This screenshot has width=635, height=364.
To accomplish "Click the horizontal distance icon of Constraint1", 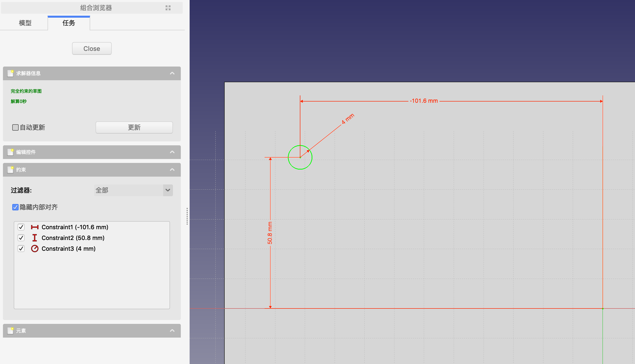I will (x=35, y=227).
